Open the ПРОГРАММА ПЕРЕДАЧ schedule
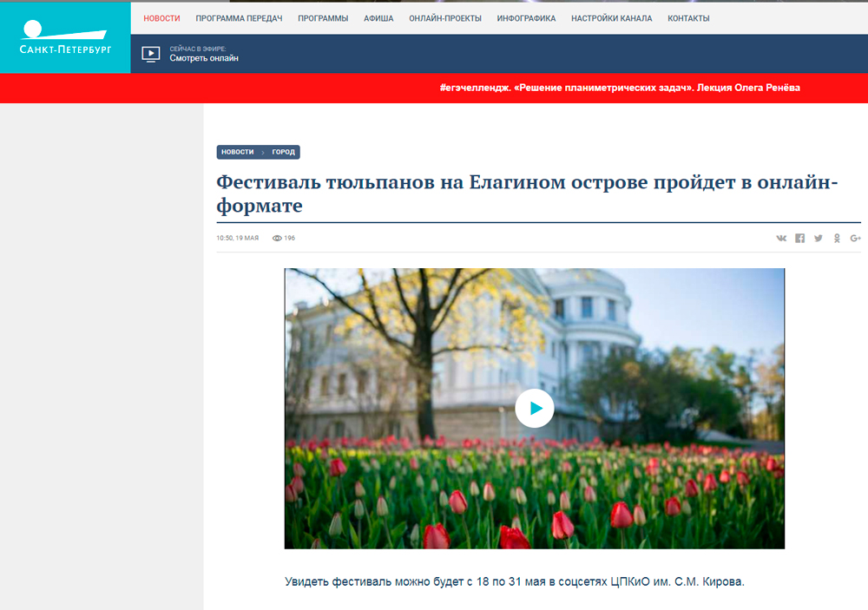The height and width of the screenshot is (610, 868). point(240,16)
